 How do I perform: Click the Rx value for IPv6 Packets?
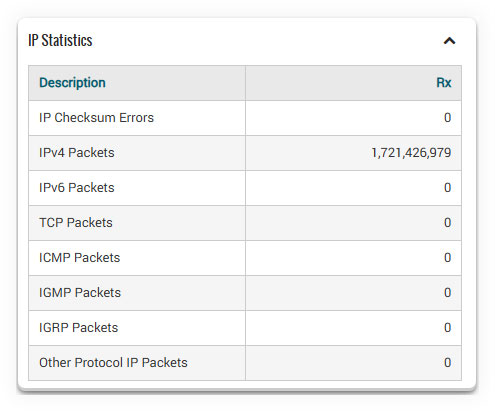pyautogui.click(x=447, y=188)
